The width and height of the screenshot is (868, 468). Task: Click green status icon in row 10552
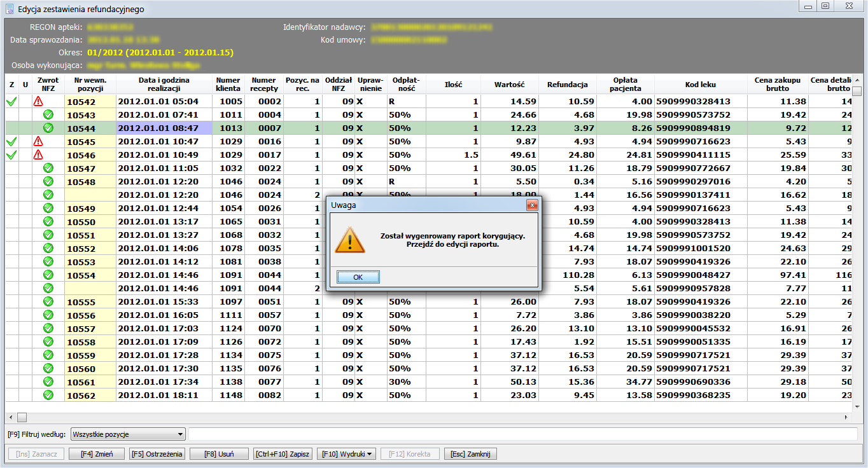48,248
